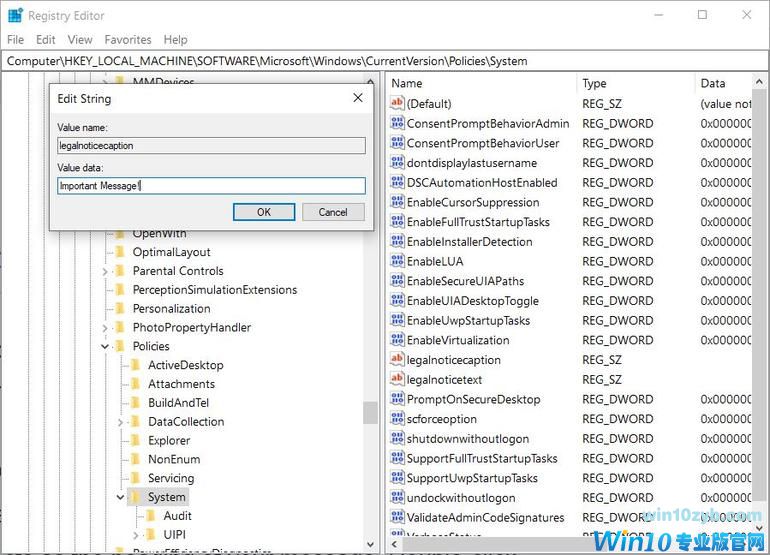Open the File menu

pyautogui.click(x=15, y=39)
